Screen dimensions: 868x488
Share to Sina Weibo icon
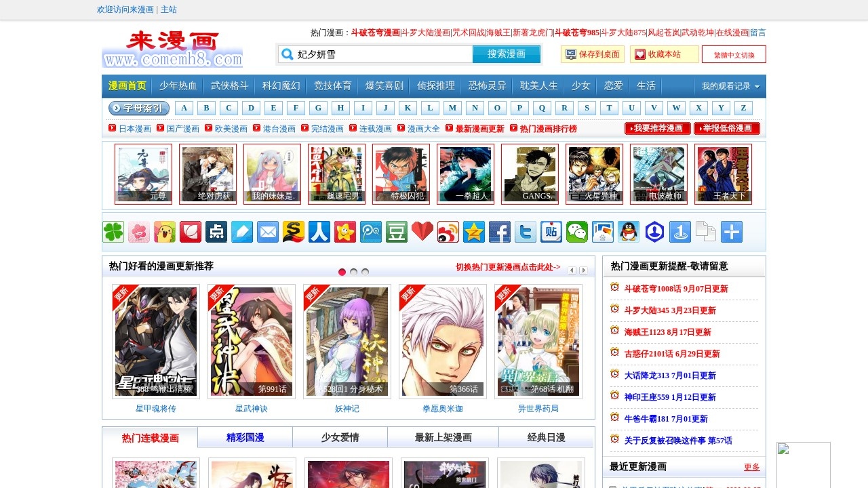[448, 232]
